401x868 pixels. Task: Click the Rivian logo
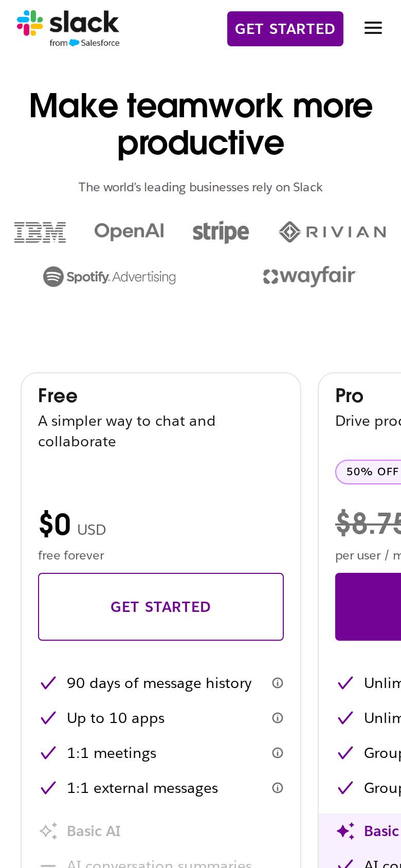(333, 232)
